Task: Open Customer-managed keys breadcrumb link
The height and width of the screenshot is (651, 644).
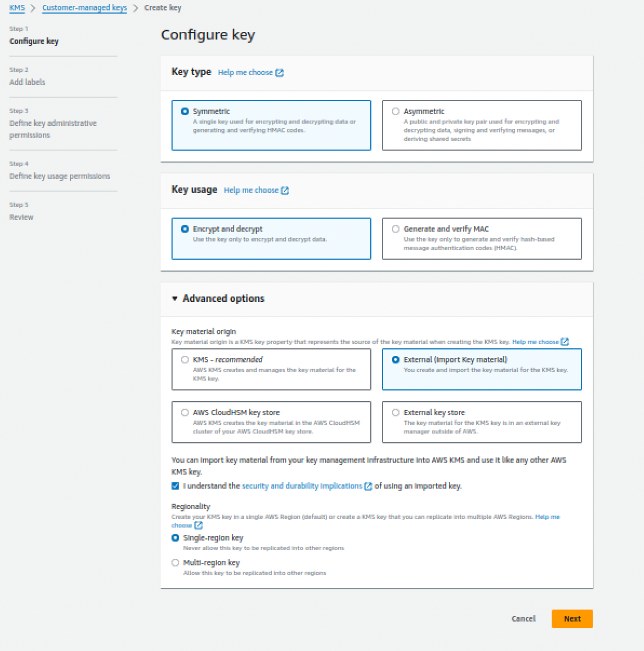Action: click(84, 8)
